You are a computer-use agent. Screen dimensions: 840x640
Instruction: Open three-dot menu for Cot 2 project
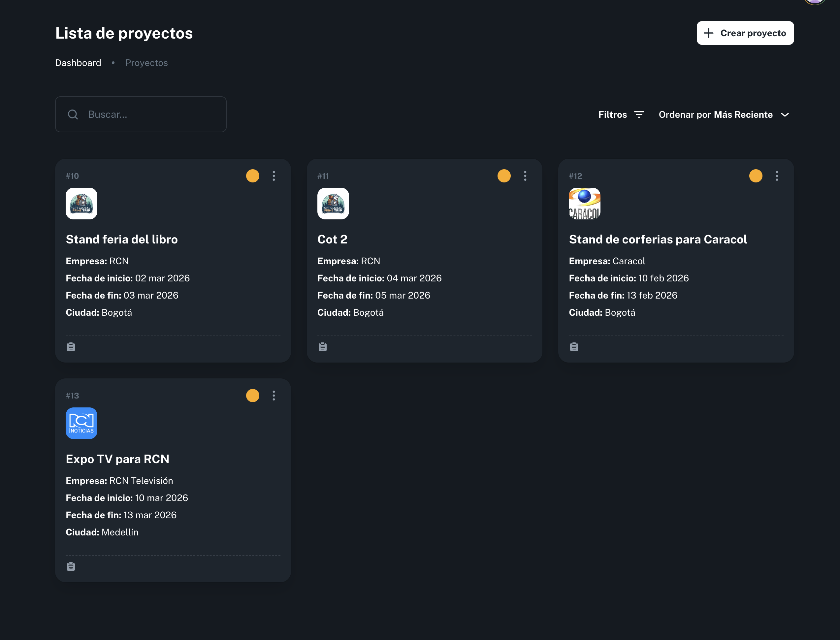(525, 176)
